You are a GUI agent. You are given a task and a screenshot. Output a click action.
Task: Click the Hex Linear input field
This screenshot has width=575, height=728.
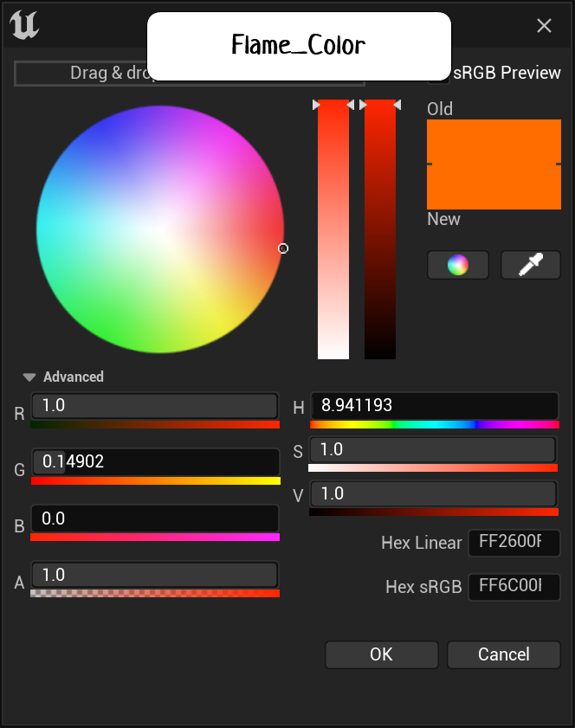point(514,543)
